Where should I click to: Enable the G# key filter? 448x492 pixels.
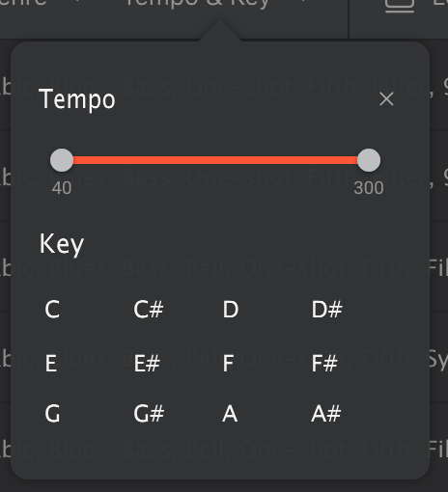click(x=149, y=414)
